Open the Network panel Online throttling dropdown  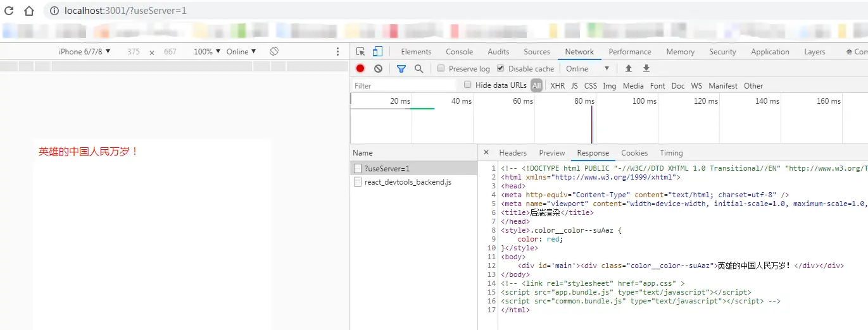tap(588, 68)
